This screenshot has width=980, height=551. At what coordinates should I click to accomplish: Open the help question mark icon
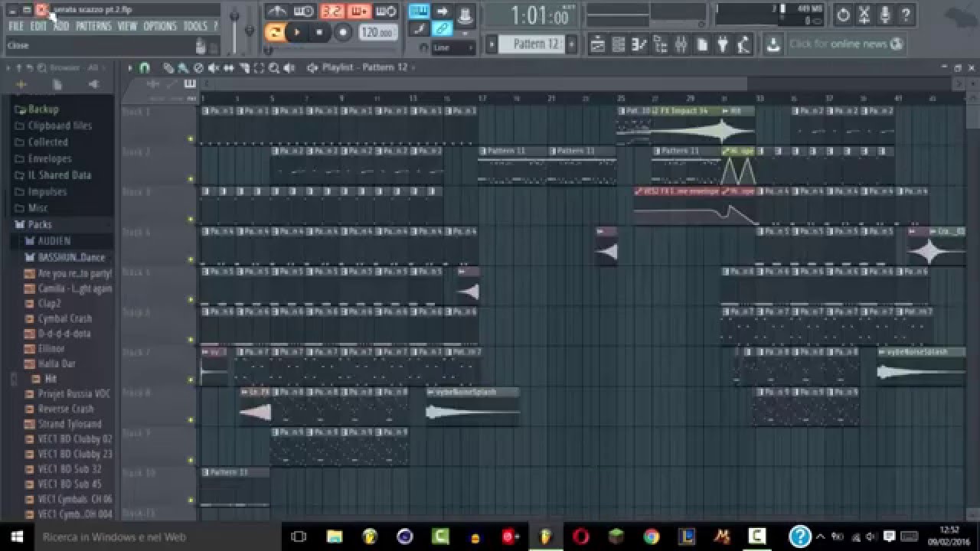pos(906,14)
